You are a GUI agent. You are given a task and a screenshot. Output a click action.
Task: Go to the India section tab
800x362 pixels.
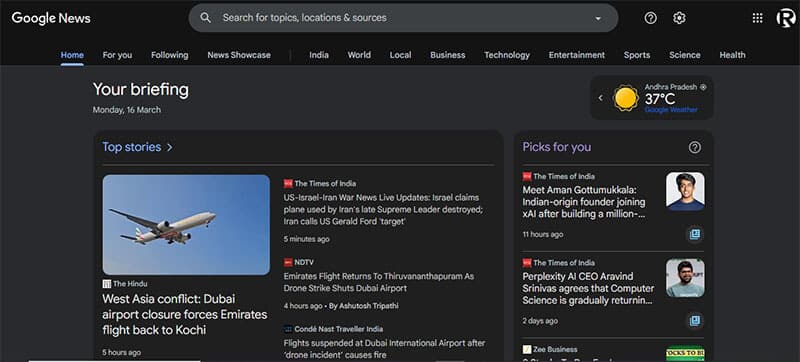(x=319, y=55)
